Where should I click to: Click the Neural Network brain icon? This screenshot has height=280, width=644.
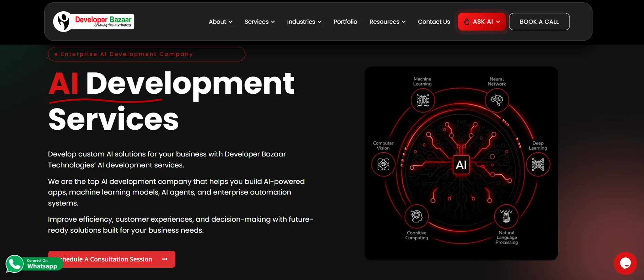click(x=497, y=100)
